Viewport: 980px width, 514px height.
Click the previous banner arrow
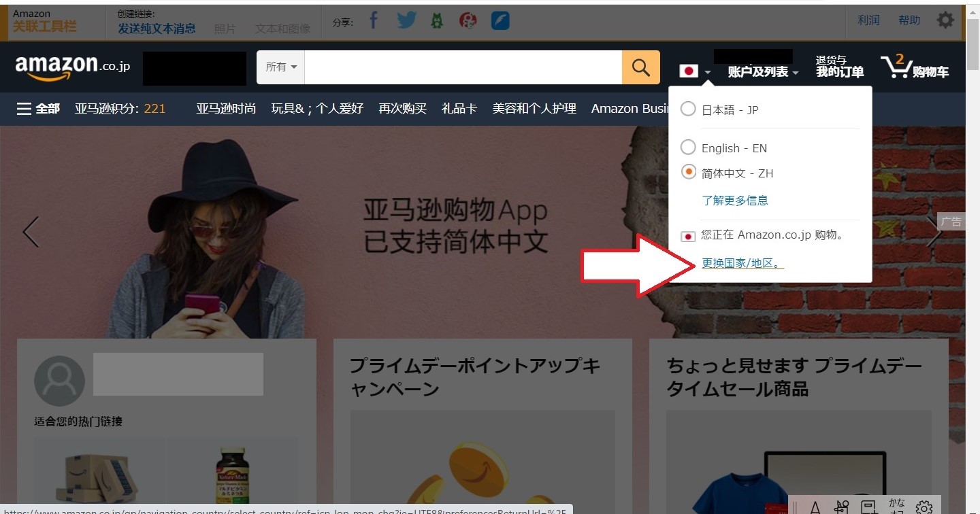31,232
